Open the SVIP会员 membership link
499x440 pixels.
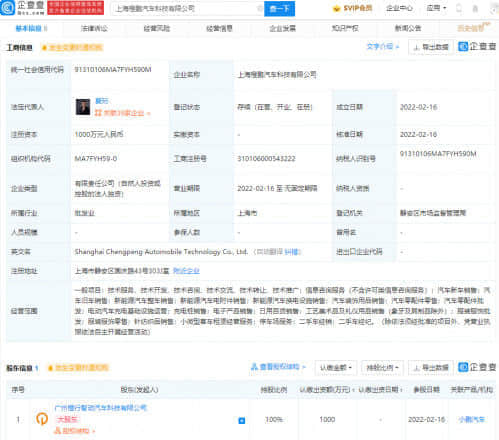pos(358,8)
